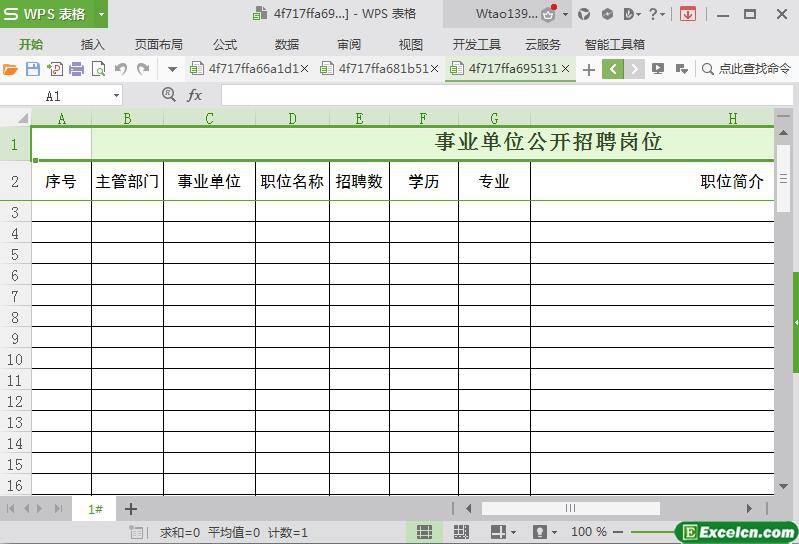Print the spreadsheet via printer icon
The width and height of the screenshot is (799, 544).
[x=76, y=69]
